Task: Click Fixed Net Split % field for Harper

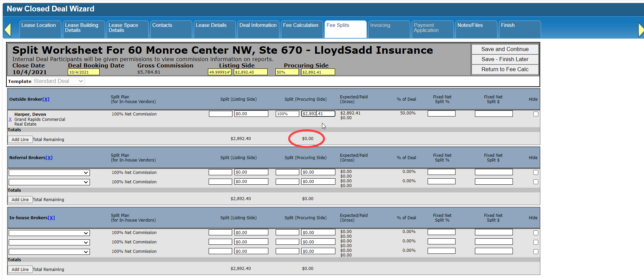Action: click(441, 113)
